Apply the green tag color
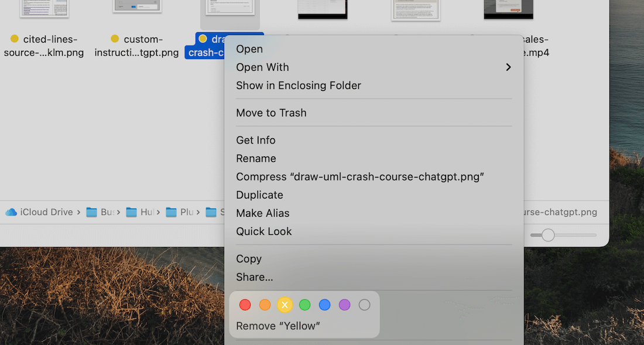The image size is (644, 345). 304,305
